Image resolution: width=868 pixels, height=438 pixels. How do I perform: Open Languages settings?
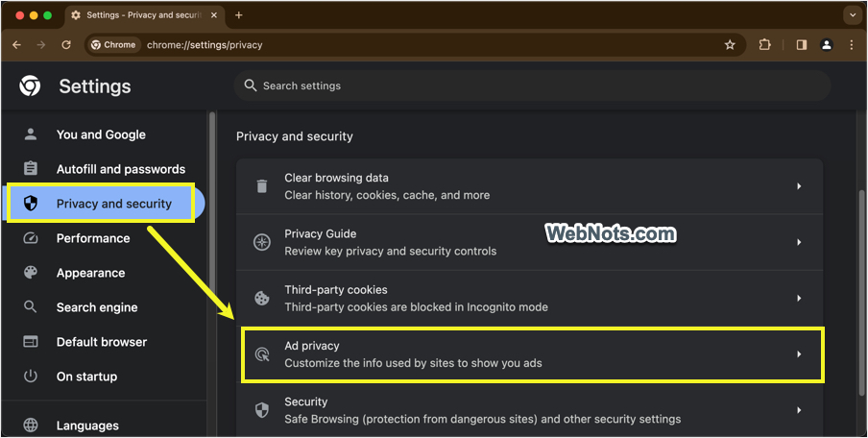point(104,426)
